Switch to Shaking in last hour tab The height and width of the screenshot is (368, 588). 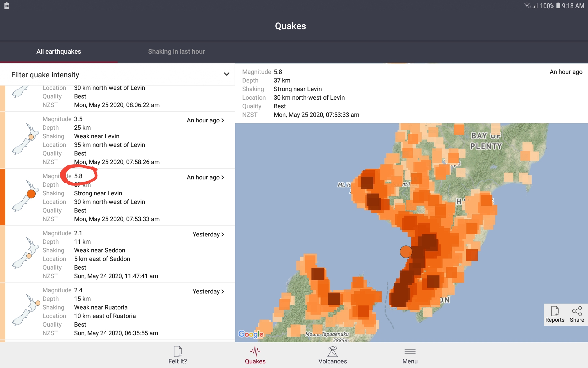pyautogui.click(x=176, y=52)
